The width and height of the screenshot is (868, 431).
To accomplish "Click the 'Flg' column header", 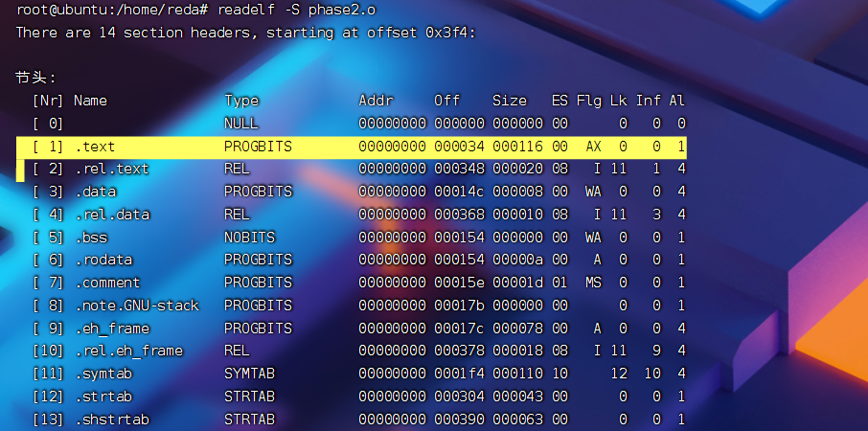I will 589,101.
